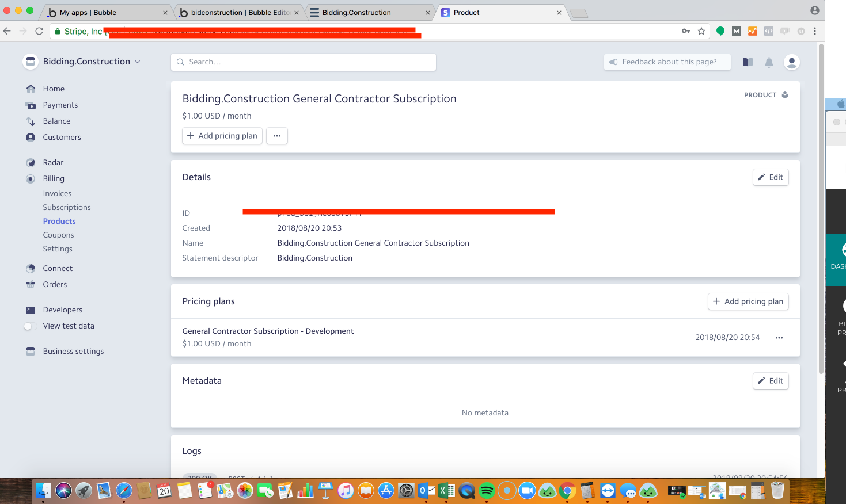
Task: Open the Zoom app in the Dock
Action: (527, 491)
